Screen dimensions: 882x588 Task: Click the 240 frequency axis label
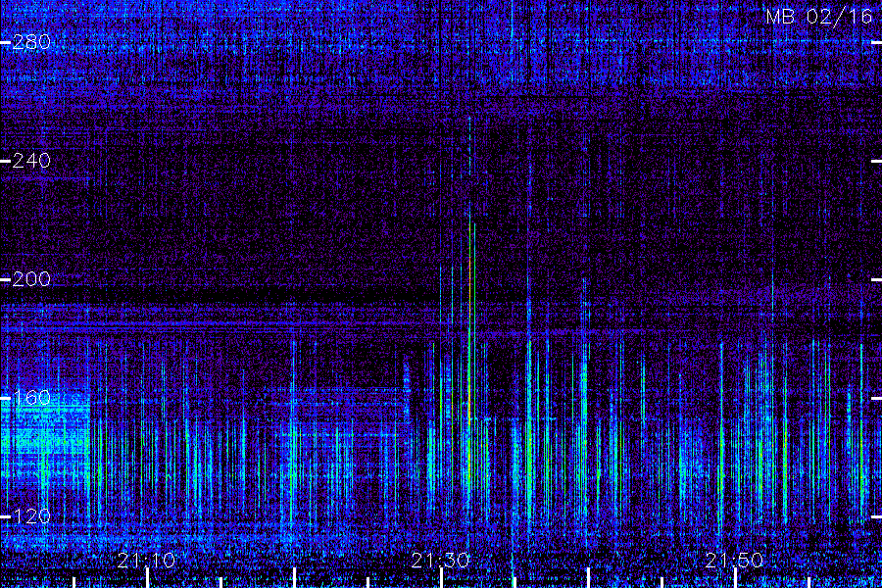point(31,161)
